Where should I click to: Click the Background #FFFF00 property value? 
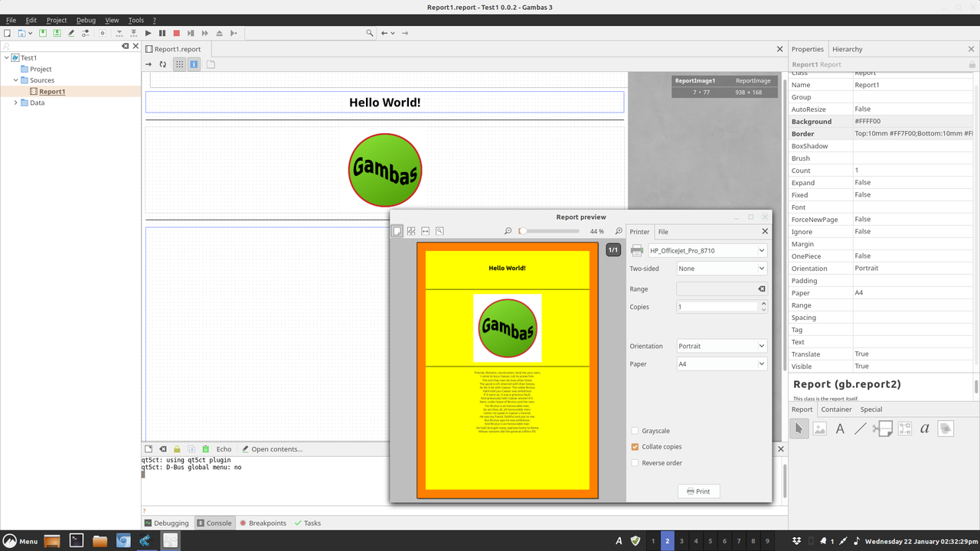pyautogui.click(x=913, y=121)
